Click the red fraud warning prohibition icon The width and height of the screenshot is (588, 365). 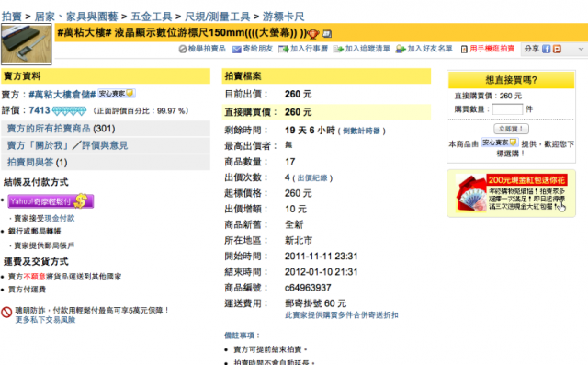point(6,312)
